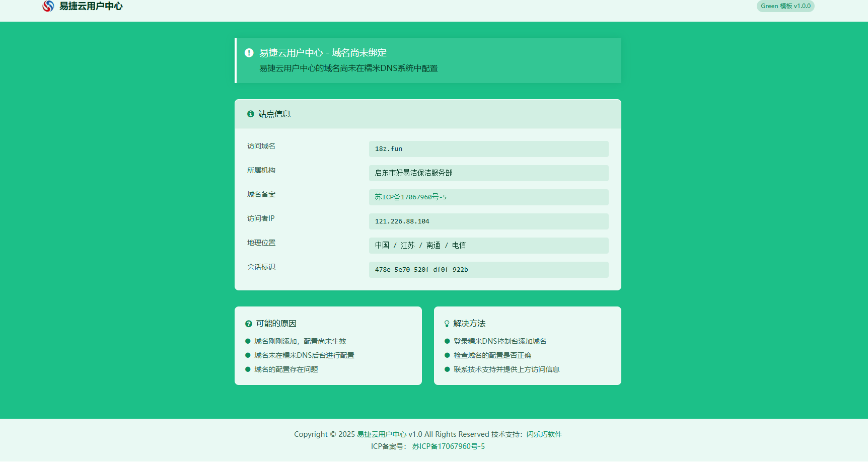Select the 地理位置 field showing 中国 江苏 南通 电信
Viewport: 868px width, 462px height.
click(488, 245)
